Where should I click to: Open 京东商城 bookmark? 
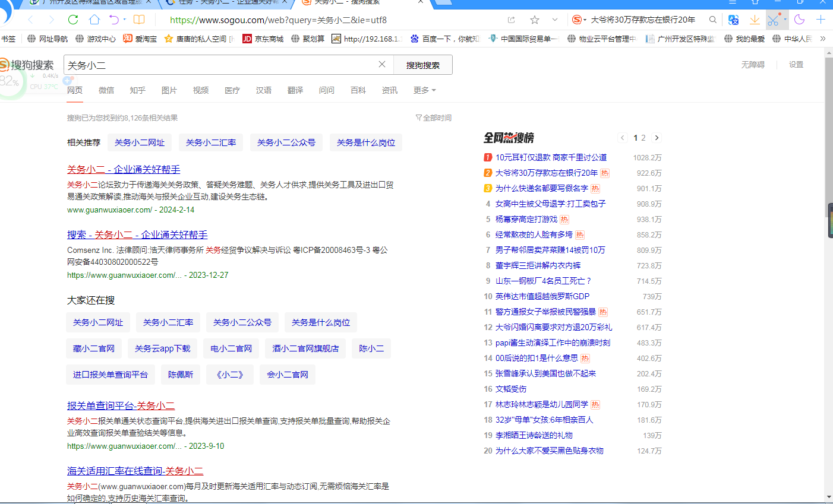pyautogui.click(x=263, y=39)
